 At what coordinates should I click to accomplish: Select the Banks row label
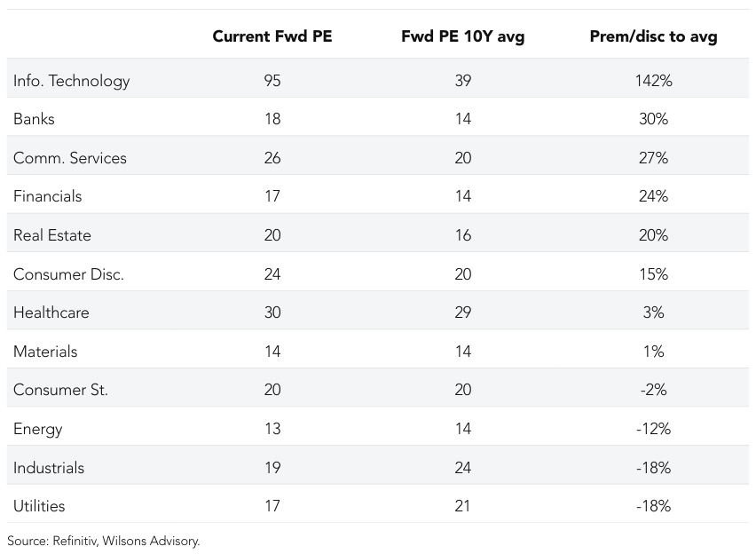tap(34, 119)
